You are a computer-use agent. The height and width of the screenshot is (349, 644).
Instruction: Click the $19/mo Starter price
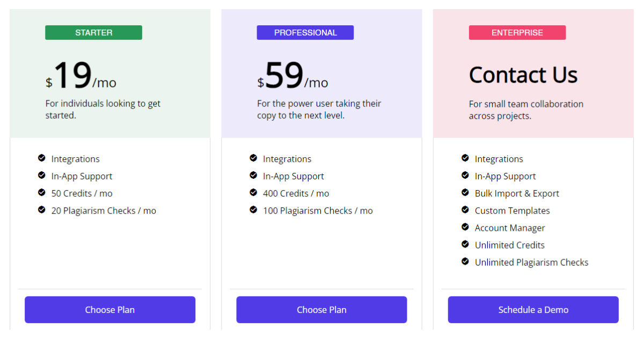[x=81, y=77]
